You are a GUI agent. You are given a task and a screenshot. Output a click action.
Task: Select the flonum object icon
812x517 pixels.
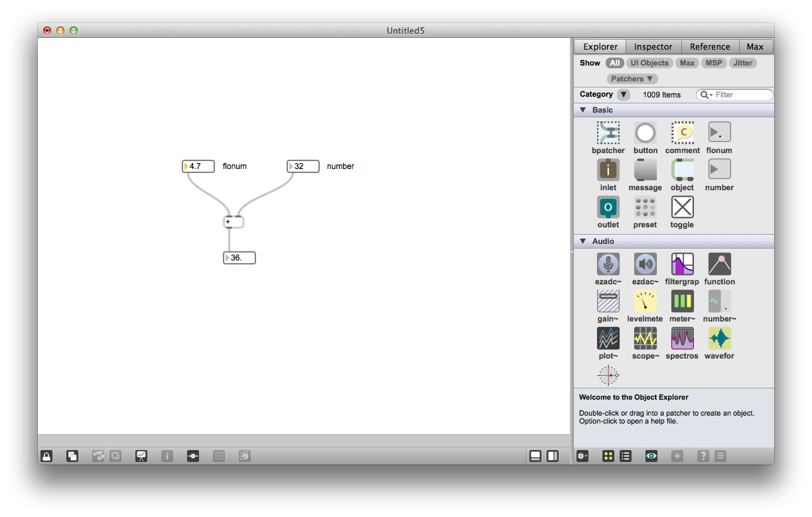(720, 132)
